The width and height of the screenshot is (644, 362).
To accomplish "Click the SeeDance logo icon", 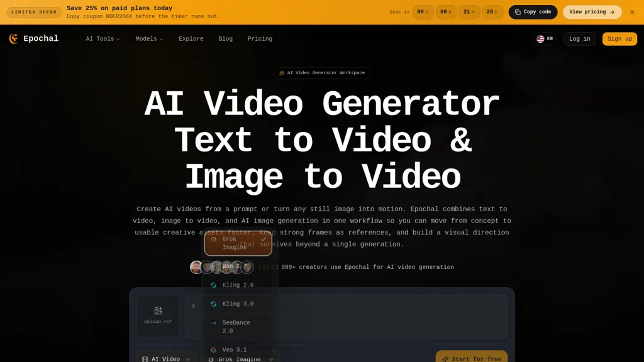I will [x=214, y=323].
